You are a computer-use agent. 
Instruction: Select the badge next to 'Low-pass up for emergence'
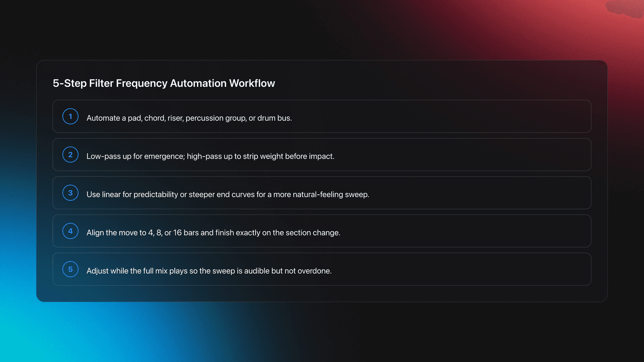pos(70,155)
